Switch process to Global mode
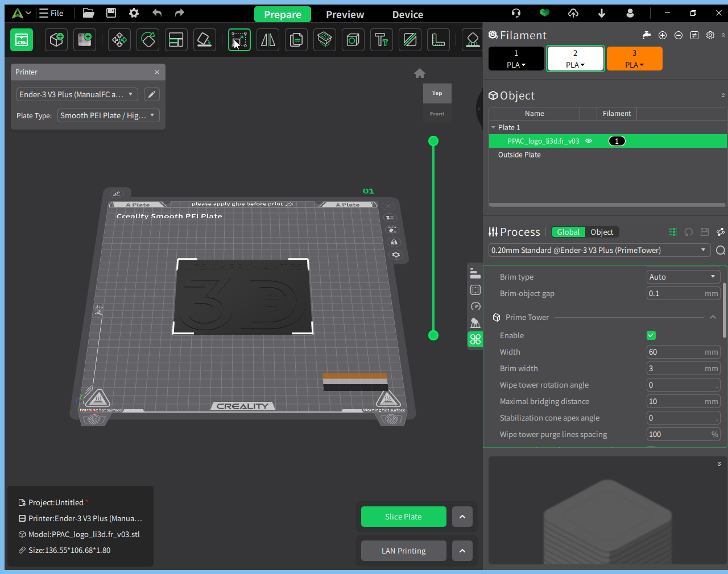This screenshot has width=728, height=574. click(x=568, y=232)
